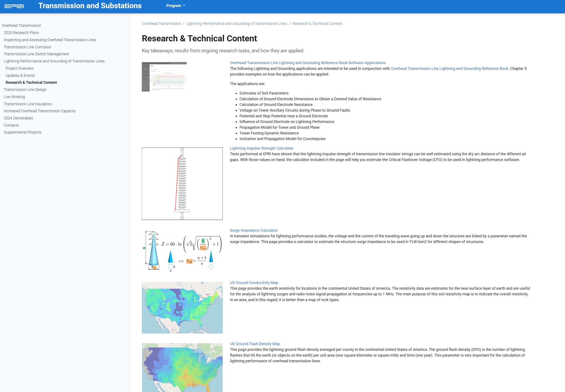Click the US ground conductivity map thumbnail
Screen dimensions: 565x392
tap(182, 308)
